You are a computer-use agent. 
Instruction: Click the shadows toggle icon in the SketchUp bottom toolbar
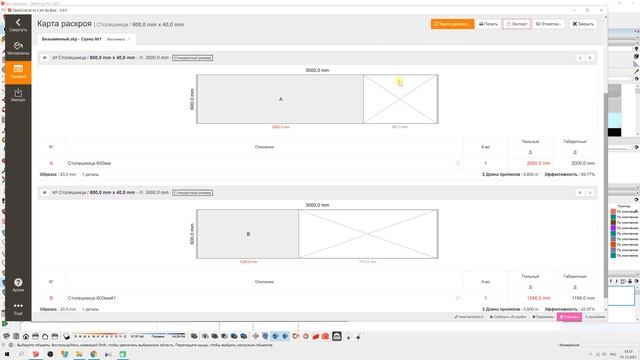pyautogui.click(x=66, y=336)
